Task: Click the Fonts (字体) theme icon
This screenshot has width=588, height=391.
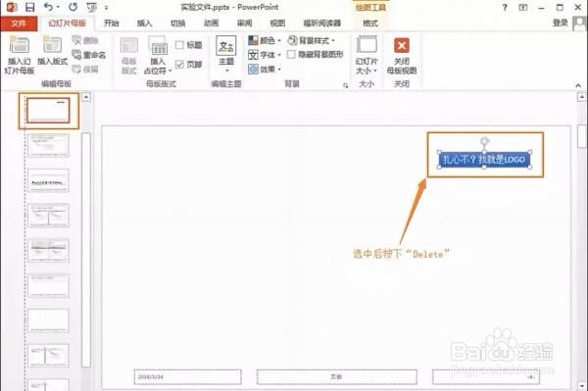Action: tap(253, 55)
